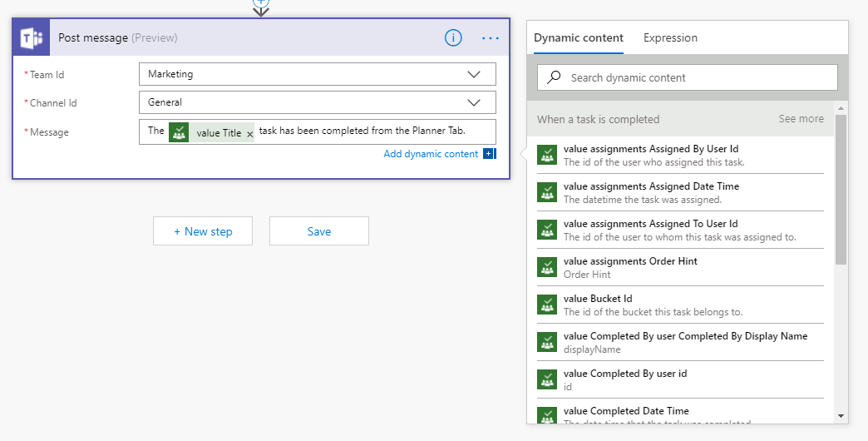Select value assignments Assigned To User Id

click(x=680, y=230)
